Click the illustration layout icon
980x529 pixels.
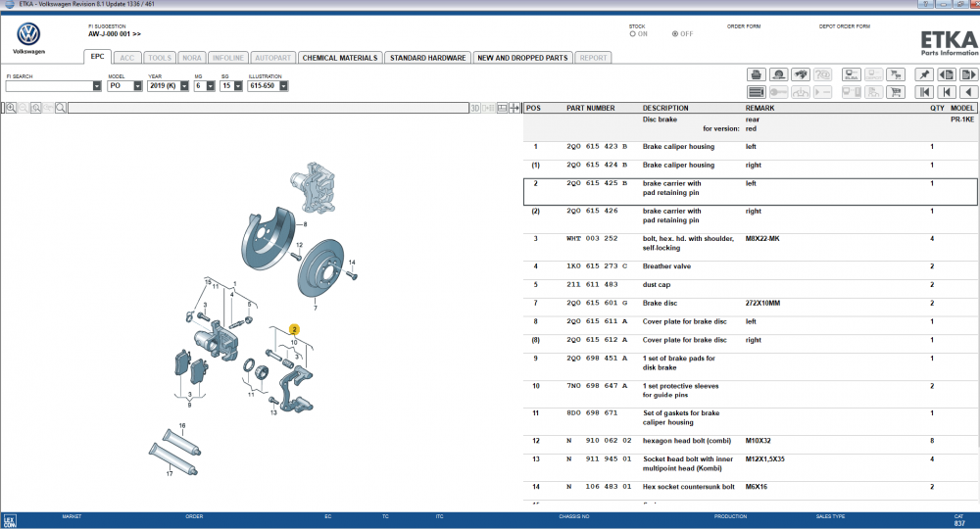pos(502,108)
